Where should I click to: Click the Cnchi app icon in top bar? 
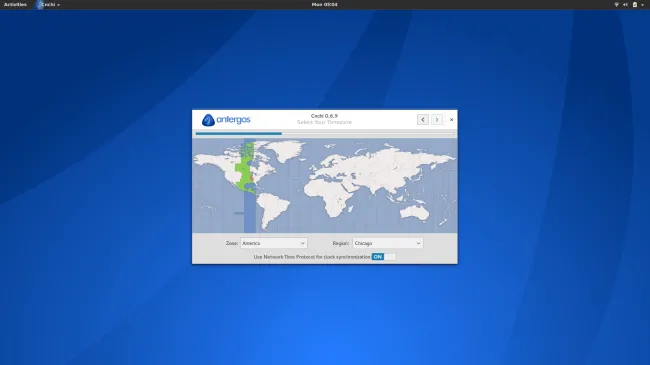tap(39, 5)
